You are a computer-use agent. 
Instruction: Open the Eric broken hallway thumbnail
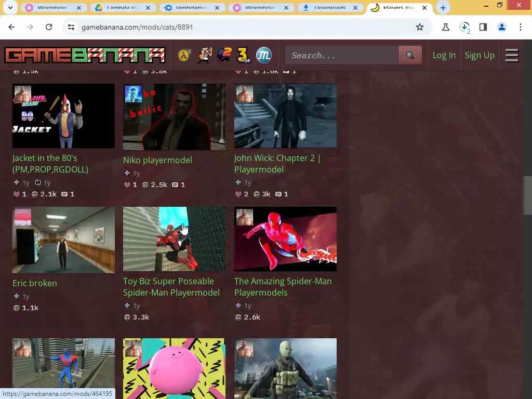tap(63, 240)
